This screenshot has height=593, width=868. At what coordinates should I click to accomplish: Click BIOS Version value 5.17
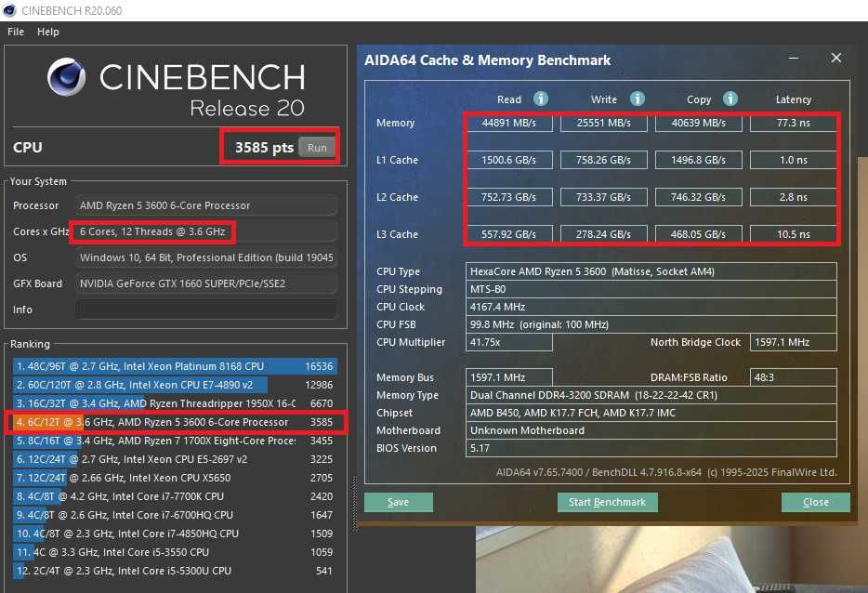pos(651,448)
